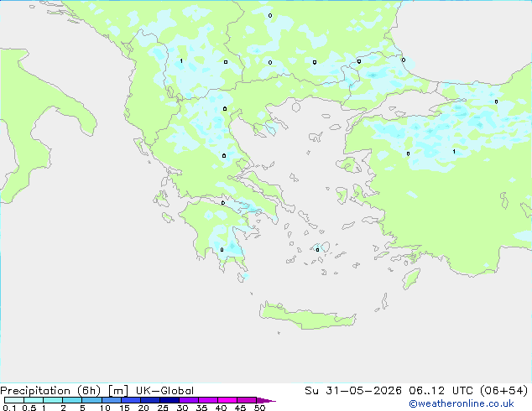
Task: Click the 40–45 bright magenta legend swatch
Action: (227, 400)
